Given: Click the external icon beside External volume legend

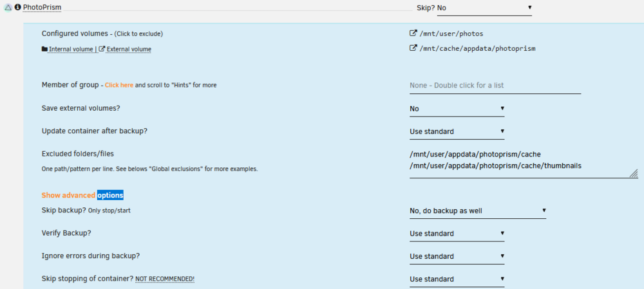Looking at the screenshot, I should click(x=102, y=50).
